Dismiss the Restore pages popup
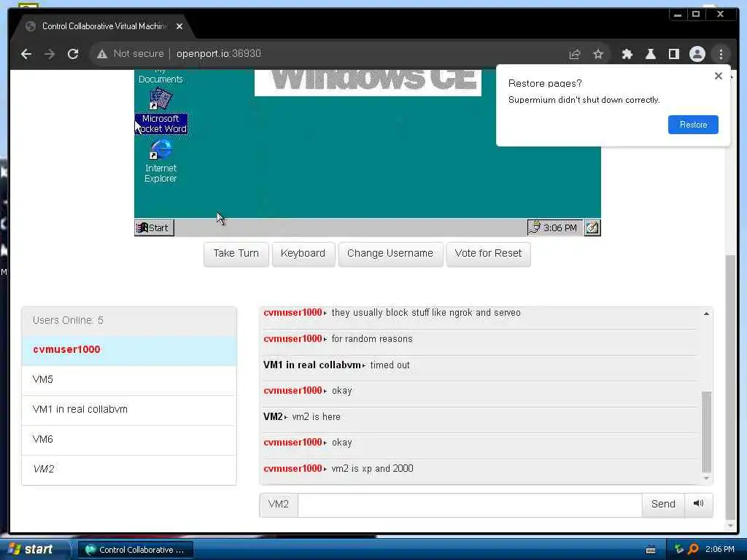The image size is (747, 560). tap(719, 76)
